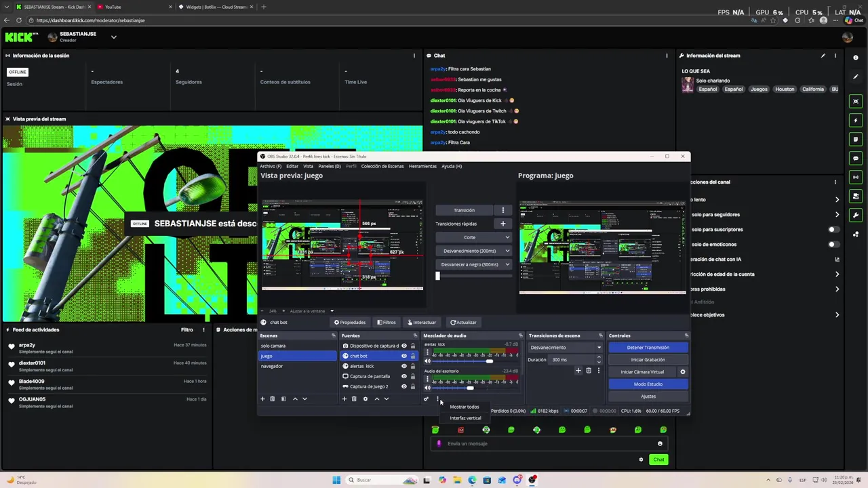Open Herramientas menu in OBS
Image resolution: width=868 pixels, height=488 pixels.
click(422, 166)
